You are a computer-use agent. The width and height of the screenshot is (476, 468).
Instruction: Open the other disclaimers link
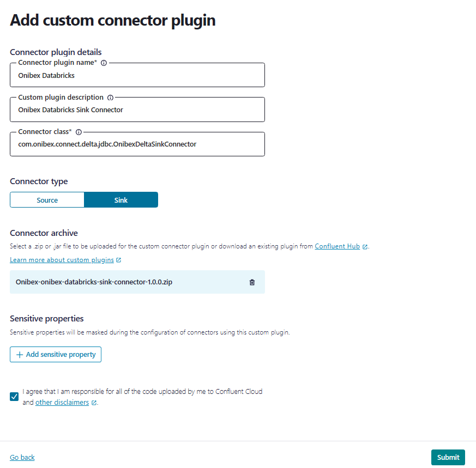tap(62, 403)
